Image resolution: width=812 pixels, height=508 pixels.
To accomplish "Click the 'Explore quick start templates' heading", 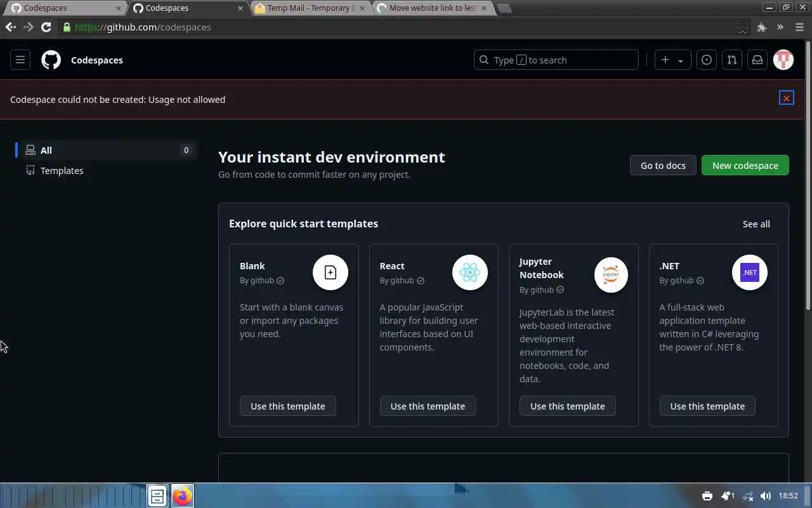I will pos(303,224).
